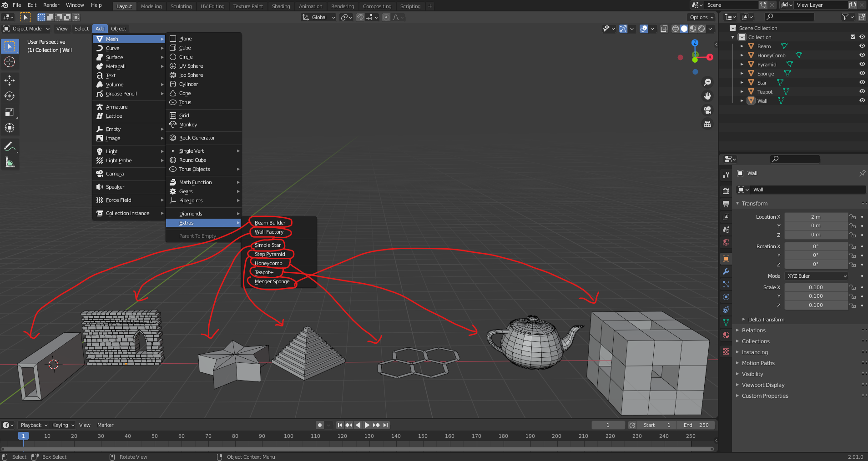Click the Location X value field
This screenshot has height=461, width=868.
point(816,217)
